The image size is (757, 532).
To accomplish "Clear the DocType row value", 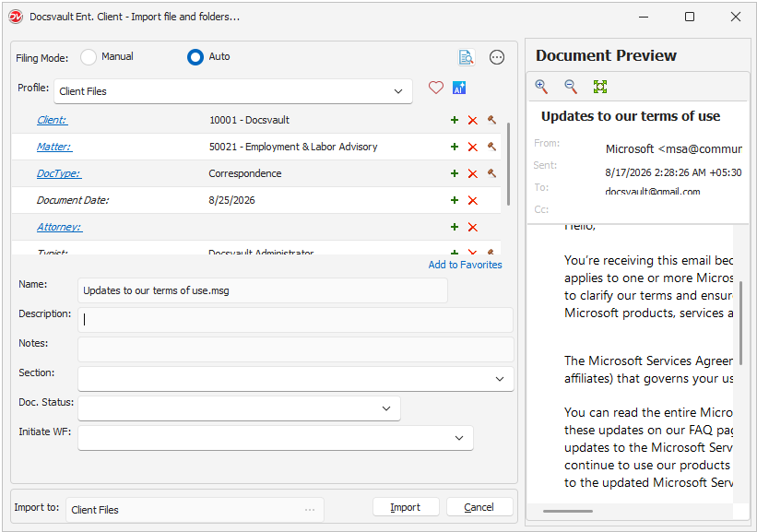I will (473, 173).
